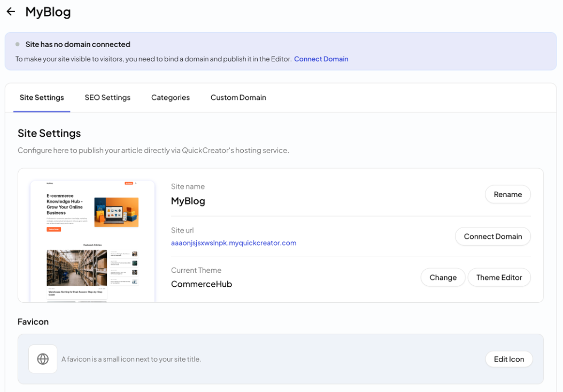The image size is (563, 392).
Task: Click the Rename button
Action: [508, 194]
